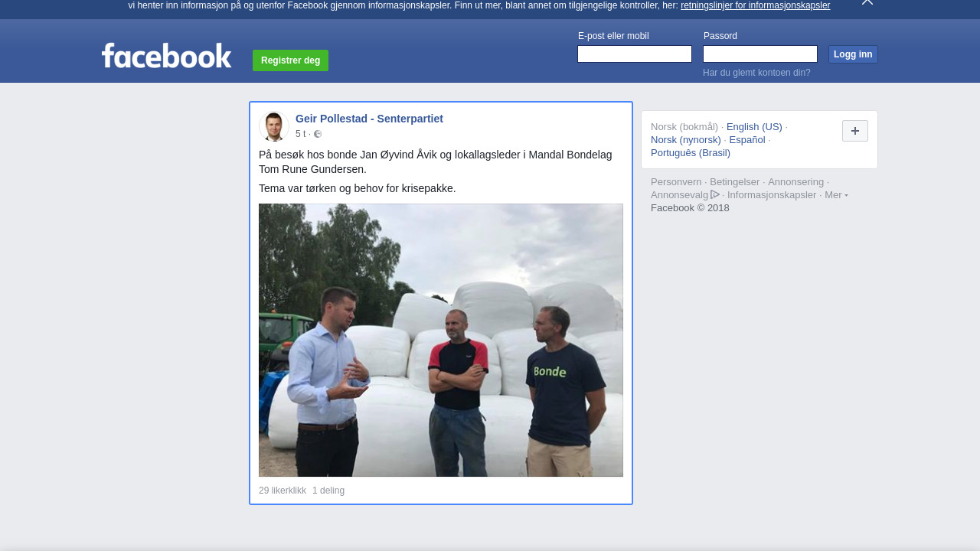Click the post text about Mandal Bondelag
This screenshot has width=980, height=551.
pos(436,161)
